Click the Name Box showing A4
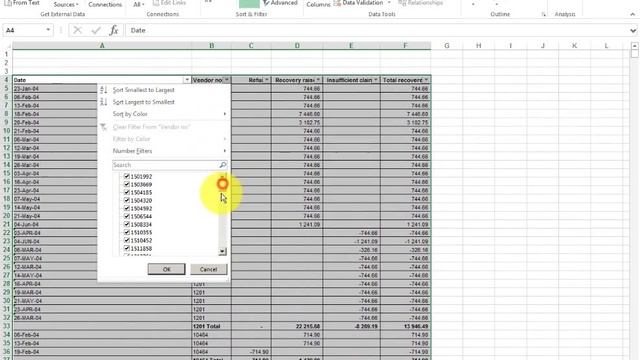This screenshot has height=360, width=640. [x=24, y=30]
